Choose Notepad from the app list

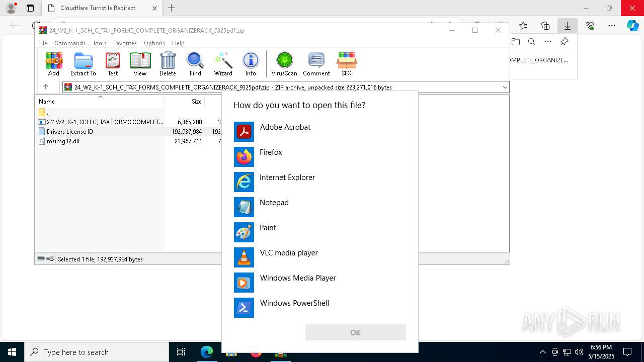(x=320, y=207)
